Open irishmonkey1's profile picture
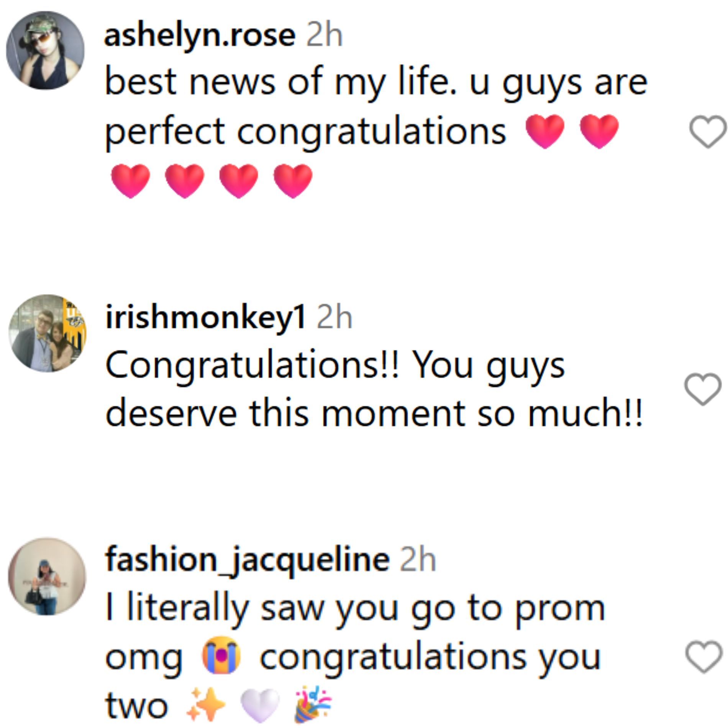Viewport: 728px width, 728px height. coord(48,333)
